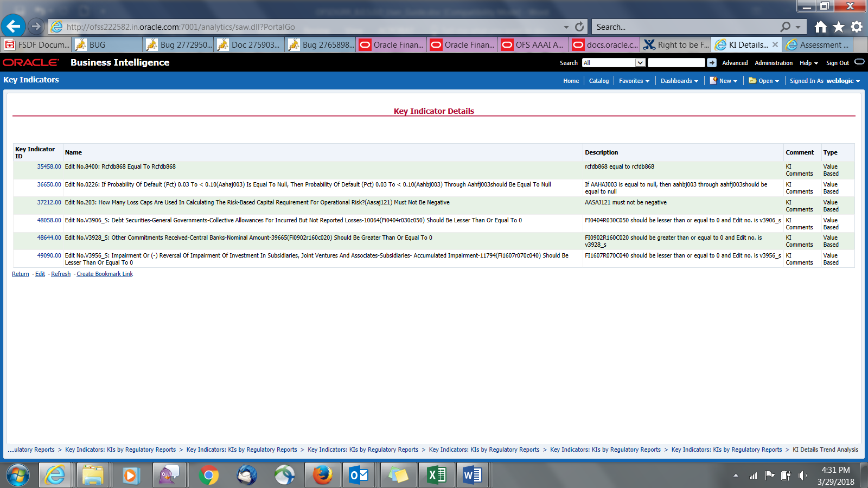
Task: Open the New menu
Action: (724, 81)
